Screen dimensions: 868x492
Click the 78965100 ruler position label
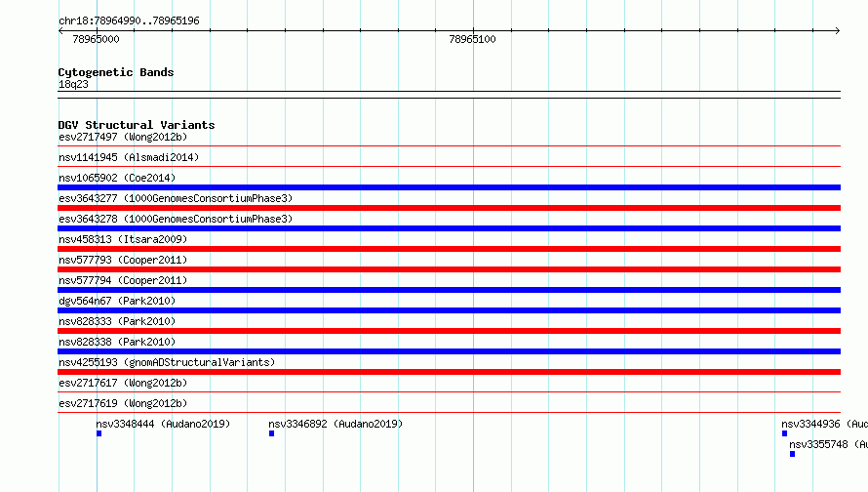(472, 39)
